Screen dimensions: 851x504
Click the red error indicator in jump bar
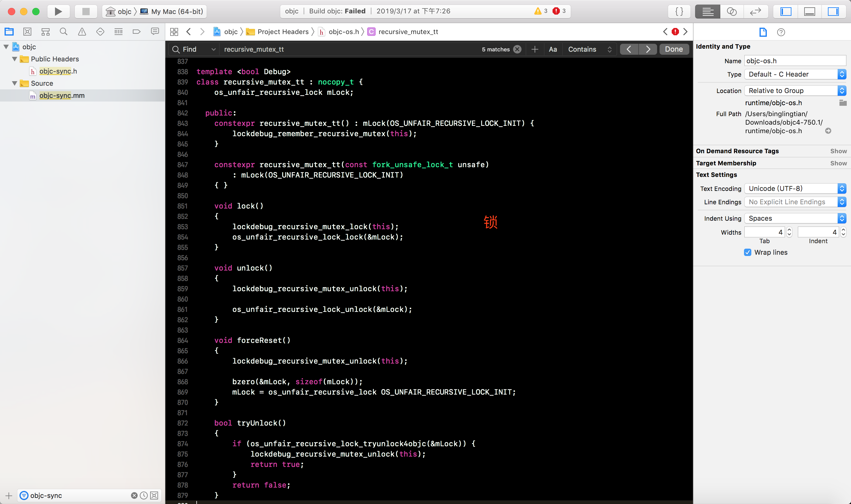675,32
